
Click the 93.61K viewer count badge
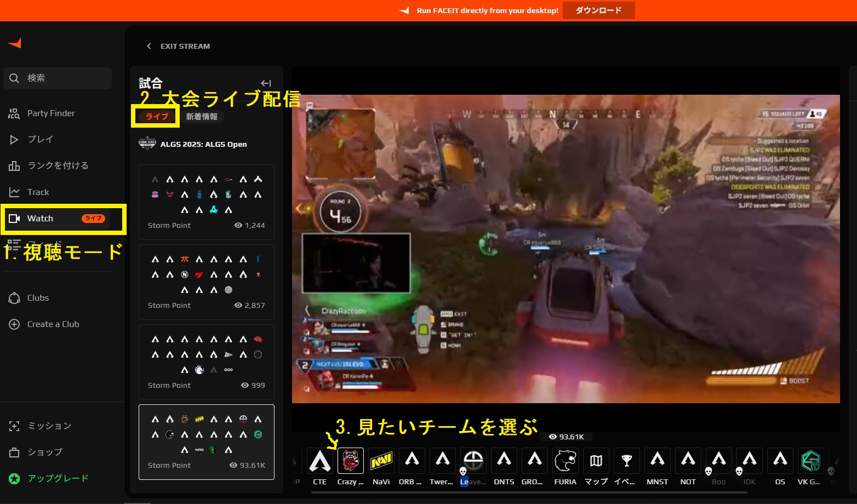(567, 437)
